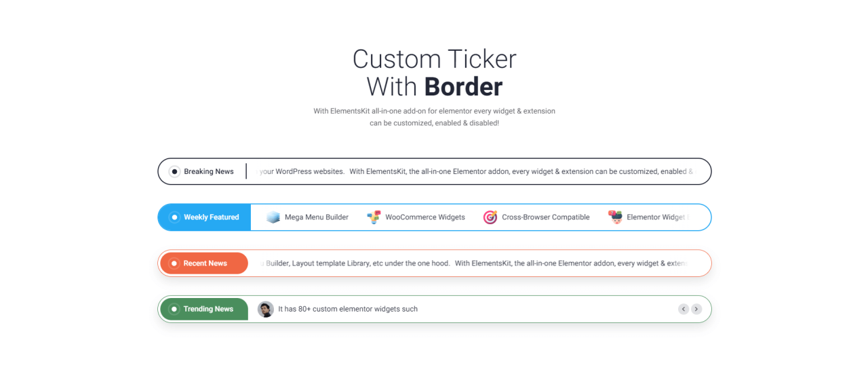The width and height of the screenshot is (868, 382).
Task: Open the Mega Menu Builder link
Action: 317,217
